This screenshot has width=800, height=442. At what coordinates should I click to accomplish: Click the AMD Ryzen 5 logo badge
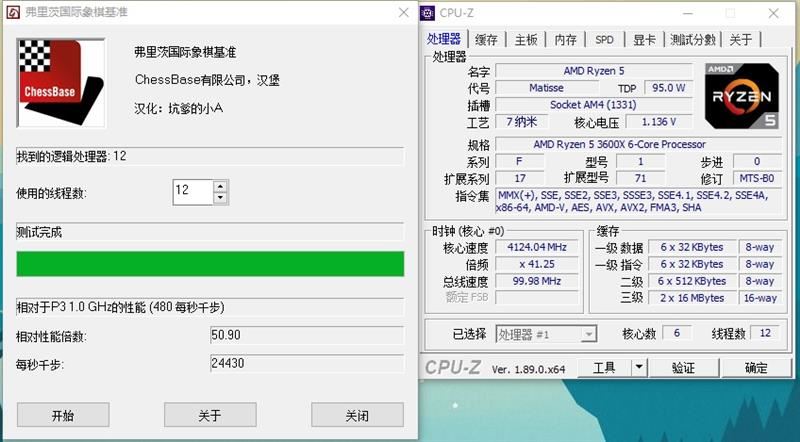741,96
